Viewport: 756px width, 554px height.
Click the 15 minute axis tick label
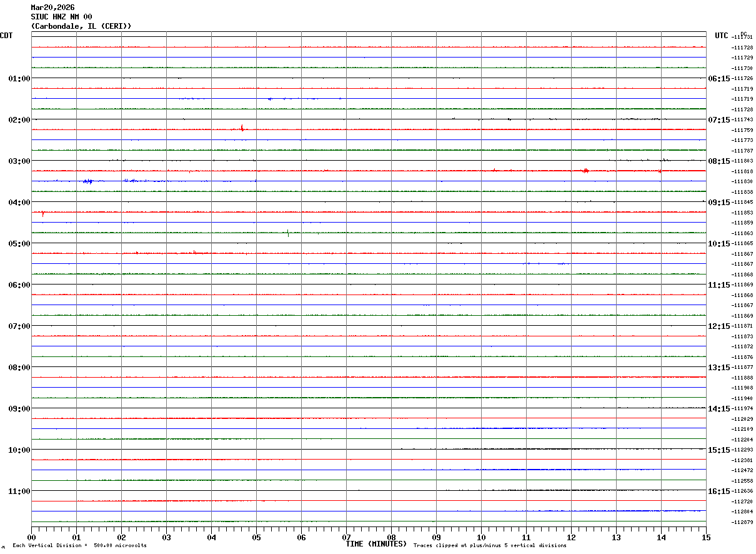pos(706,537)
